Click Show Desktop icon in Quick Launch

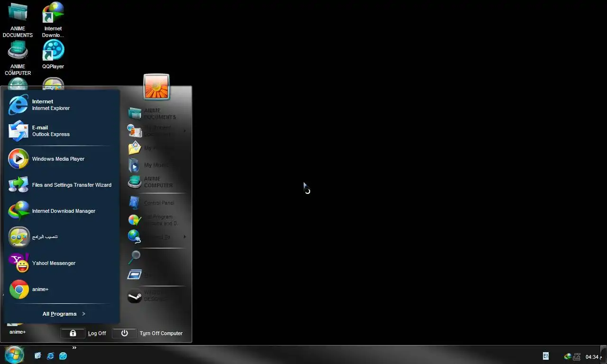[x=38, y=356]
